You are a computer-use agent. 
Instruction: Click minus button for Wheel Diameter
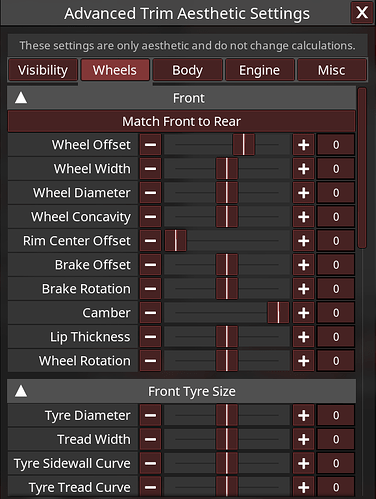click(x=150, y=193)
